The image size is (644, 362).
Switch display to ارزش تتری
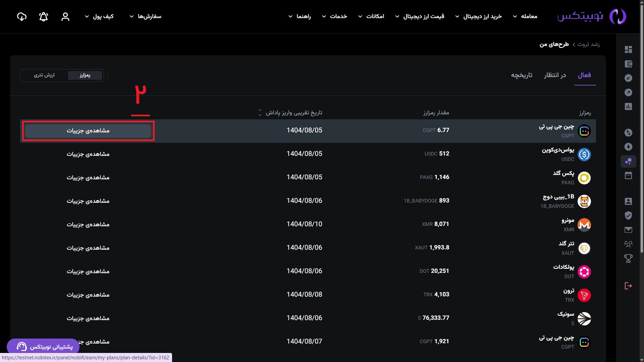44,75
